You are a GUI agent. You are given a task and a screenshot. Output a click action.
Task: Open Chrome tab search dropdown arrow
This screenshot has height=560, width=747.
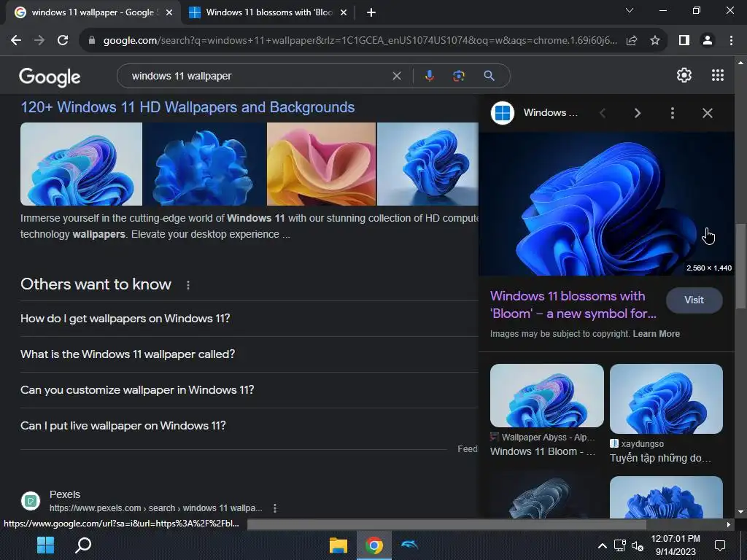[630, 10]
